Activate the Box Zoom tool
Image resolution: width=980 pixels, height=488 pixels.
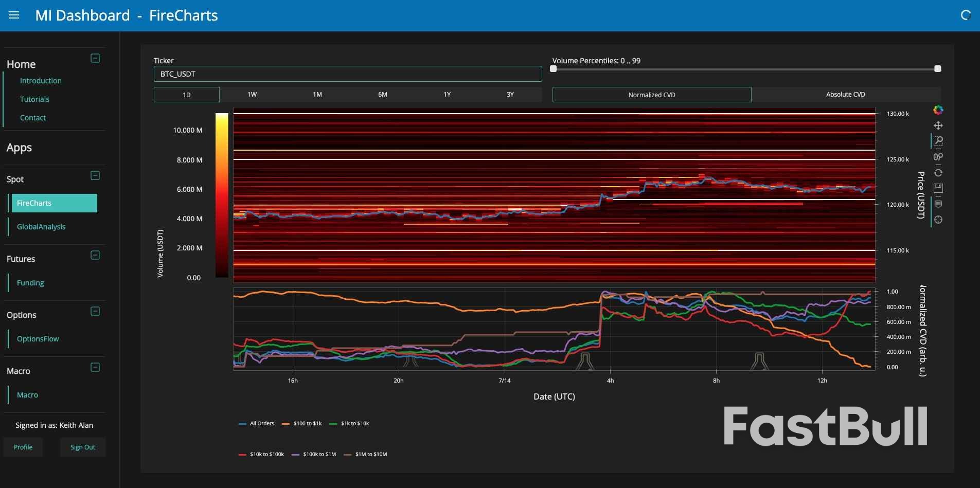938,141
